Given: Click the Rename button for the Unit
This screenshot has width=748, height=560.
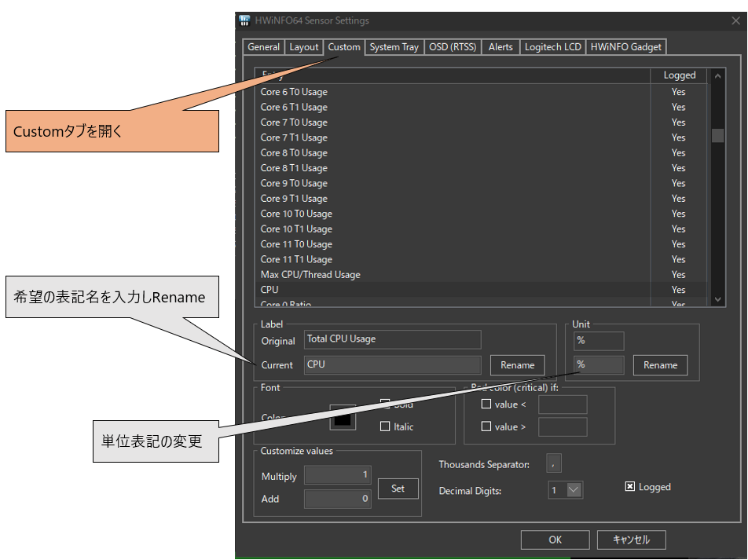Looking at the screenshot, I should click(660, 365).
